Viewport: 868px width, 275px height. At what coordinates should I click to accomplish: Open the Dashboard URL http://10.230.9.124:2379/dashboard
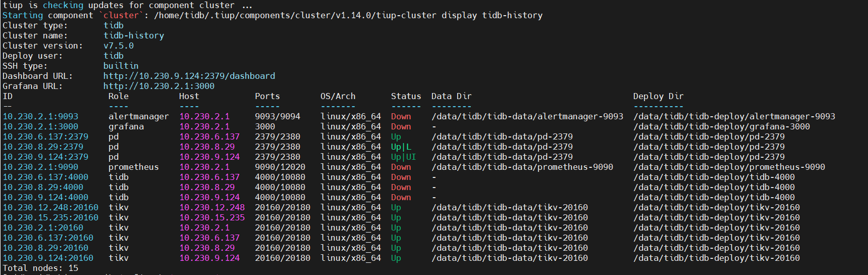click(x=189, y=76)
